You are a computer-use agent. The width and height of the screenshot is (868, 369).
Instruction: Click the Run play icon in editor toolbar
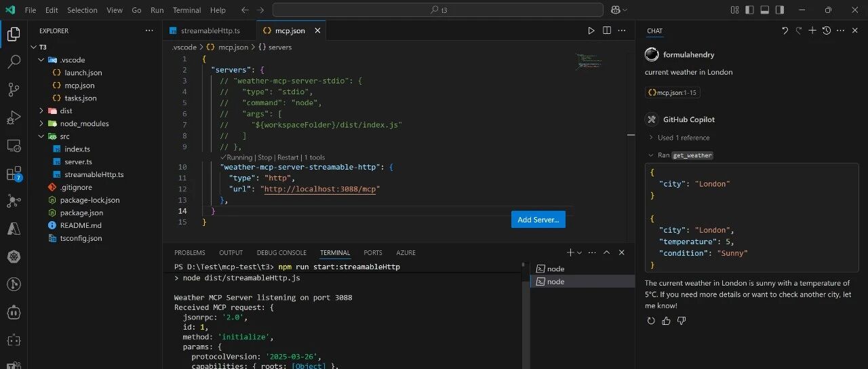coord(591,31)
